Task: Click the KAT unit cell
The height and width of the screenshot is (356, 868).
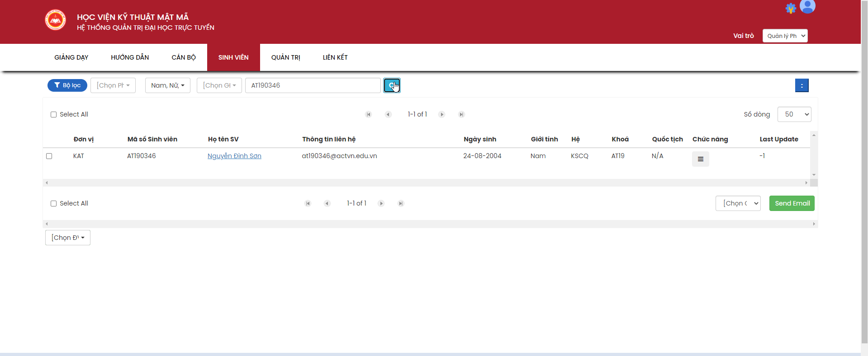Action: 79,156
